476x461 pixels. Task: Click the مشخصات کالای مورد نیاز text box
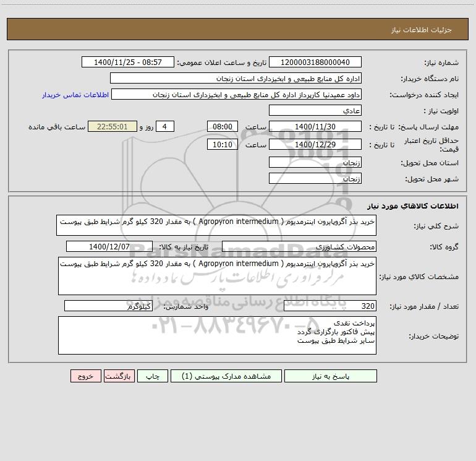(x=217, y=276)
